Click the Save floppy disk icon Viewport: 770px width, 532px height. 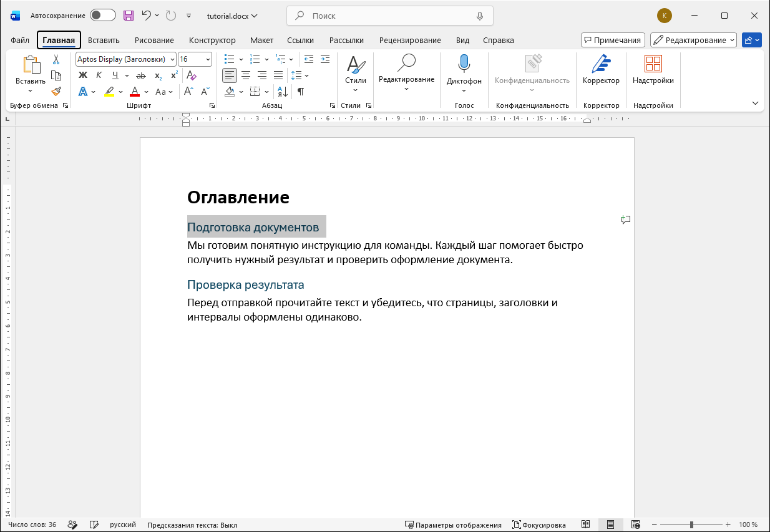click(129, 16)
